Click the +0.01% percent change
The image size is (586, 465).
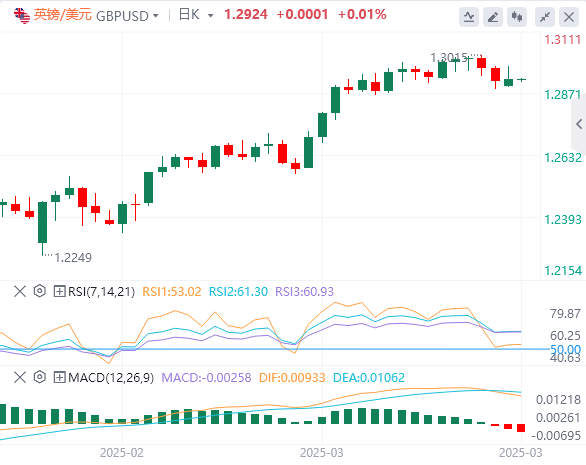362,15
